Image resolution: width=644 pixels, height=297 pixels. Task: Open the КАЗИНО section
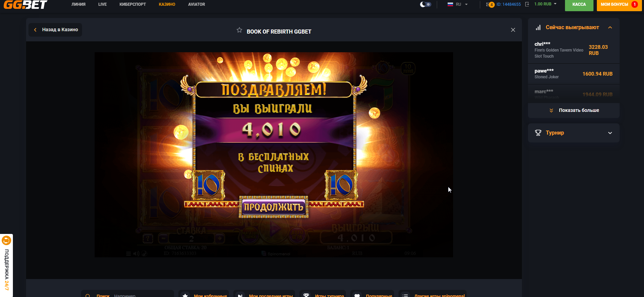click(167, 4)
